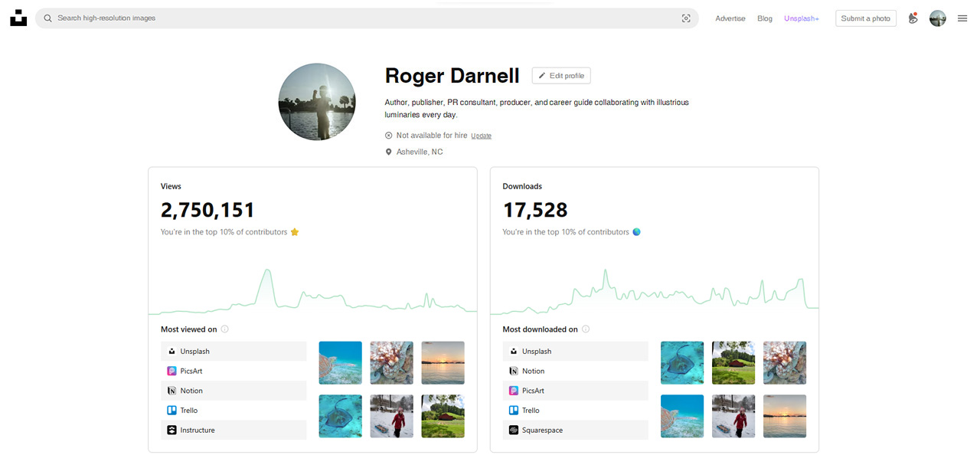Click the Update hire status link
The width and height of the screenshot is (980, 468).
481,136
